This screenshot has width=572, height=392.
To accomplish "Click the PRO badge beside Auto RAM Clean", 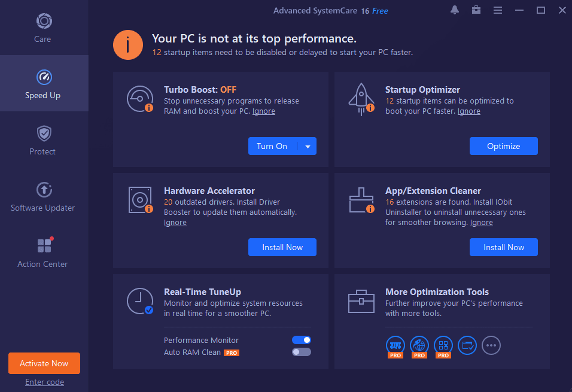I will coord(232,353).
